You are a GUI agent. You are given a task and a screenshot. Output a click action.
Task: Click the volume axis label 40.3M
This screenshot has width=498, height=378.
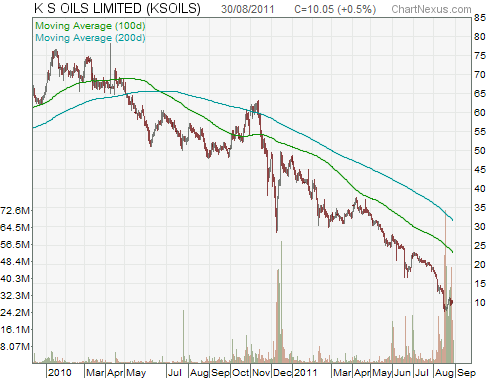15,279
